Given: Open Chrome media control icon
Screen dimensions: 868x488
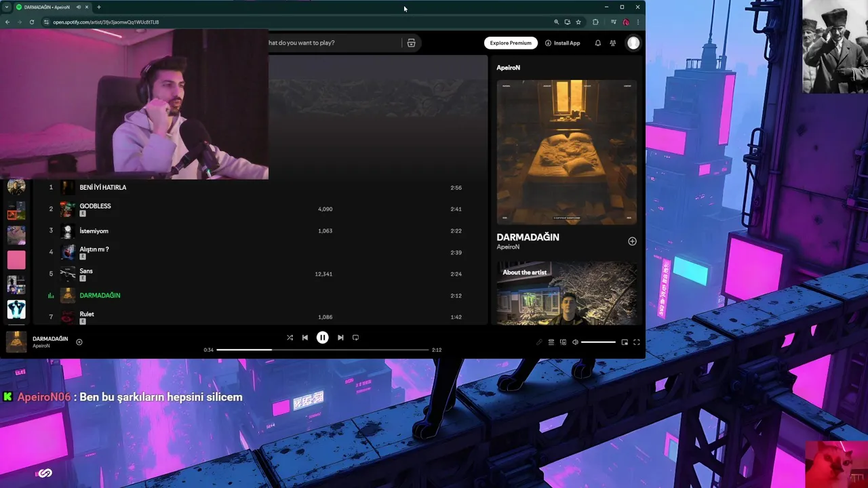Looking at the screenshot, I should click(613, 22).
